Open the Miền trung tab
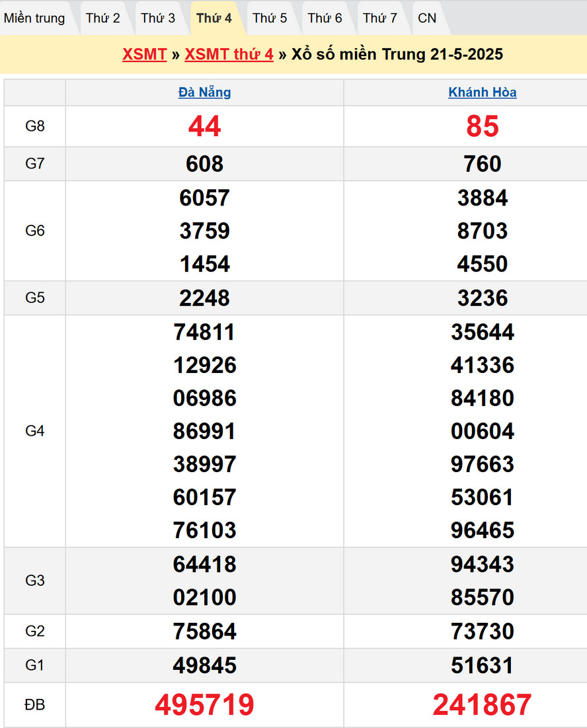The height and width of the screenshot is (728, 587). click(x=34, y=18)
